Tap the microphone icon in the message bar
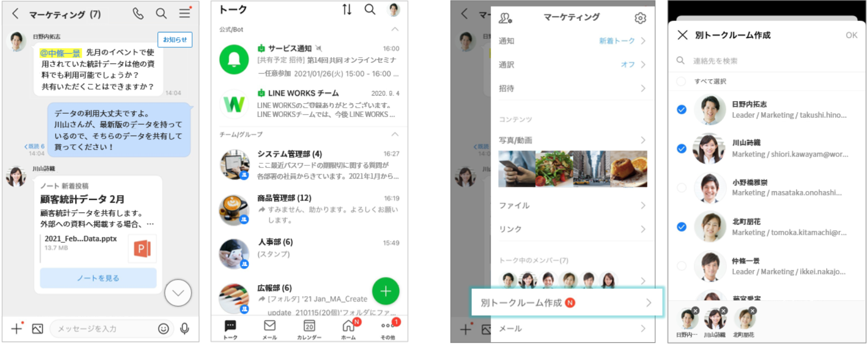This screenshot has width=868, height=345. point(185,329)
